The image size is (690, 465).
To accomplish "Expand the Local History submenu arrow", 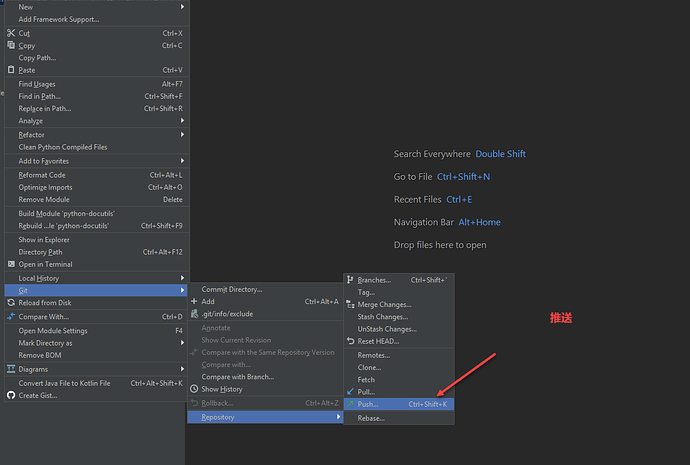I will click(182, 278).
